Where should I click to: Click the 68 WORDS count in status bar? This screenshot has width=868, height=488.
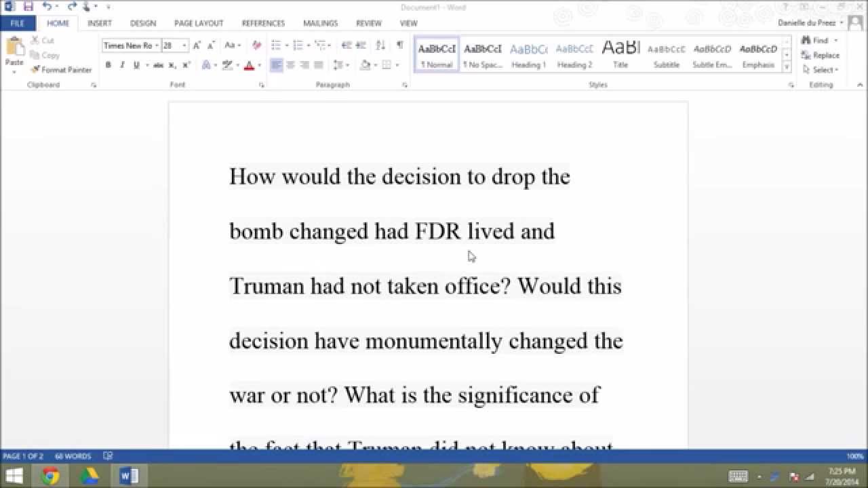(73, 456)
